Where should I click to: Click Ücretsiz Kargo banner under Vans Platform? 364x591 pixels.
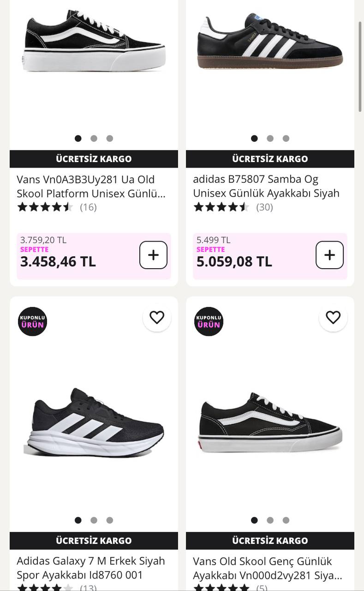pos(94,159)
